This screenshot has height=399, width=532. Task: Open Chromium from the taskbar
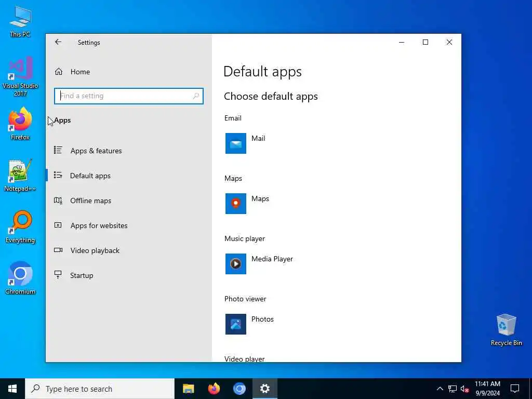(239, 389)
